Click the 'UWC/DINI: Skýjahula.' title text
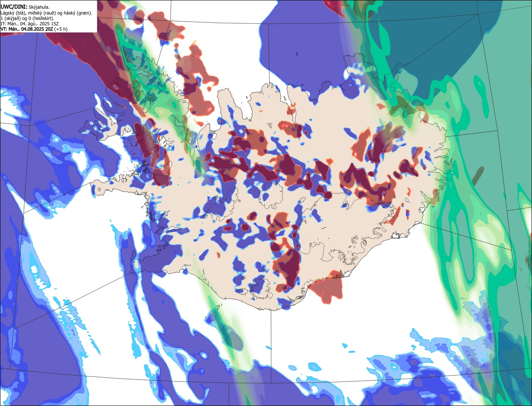The height and width of the screenshot is (406, 532). tap(25, 7)
